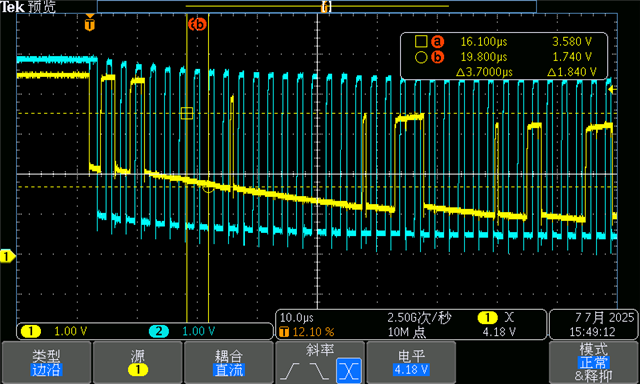Screen dimensions: 640x384
Task: Select cursor b marker on the waveform
Action: tap(209, 187)
